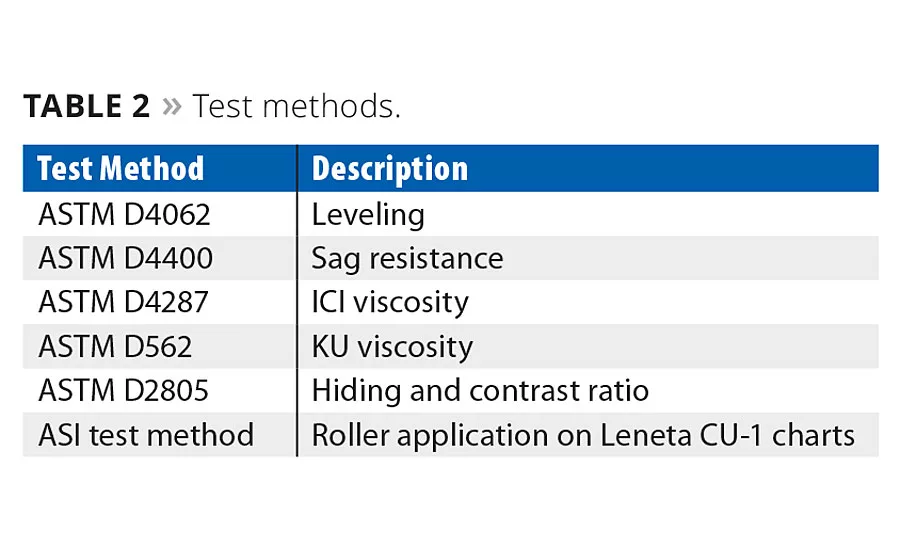
Task: Select the "Test methods." caption text
Action: point(296,106)
